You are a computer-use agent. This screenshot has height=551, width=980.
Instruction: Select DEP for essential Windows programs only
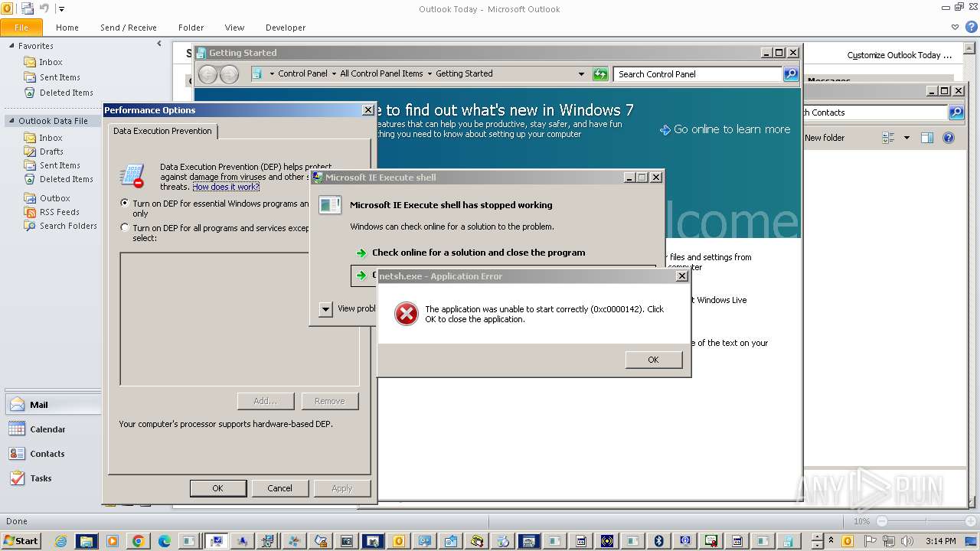click(125, 204)
